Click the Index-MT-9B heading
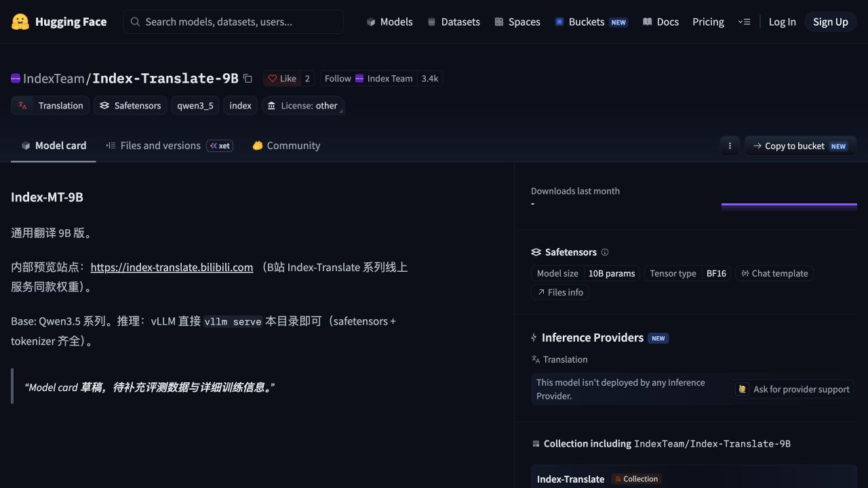Viewport: 868px width, 488px height. tap(47, 197)
